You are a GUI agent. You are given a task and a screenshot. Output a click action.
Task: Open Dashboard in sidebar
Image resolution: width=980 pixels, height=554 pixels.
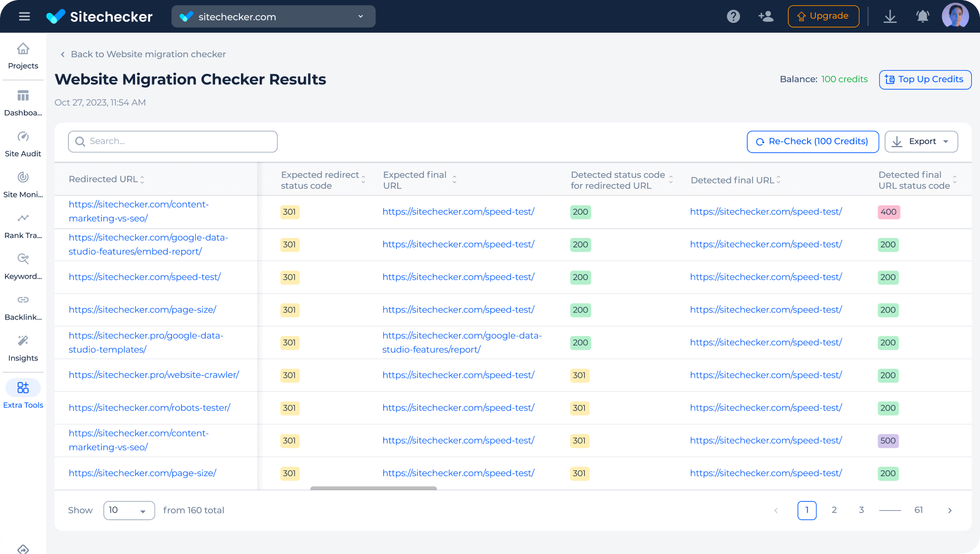pos(23,103)
